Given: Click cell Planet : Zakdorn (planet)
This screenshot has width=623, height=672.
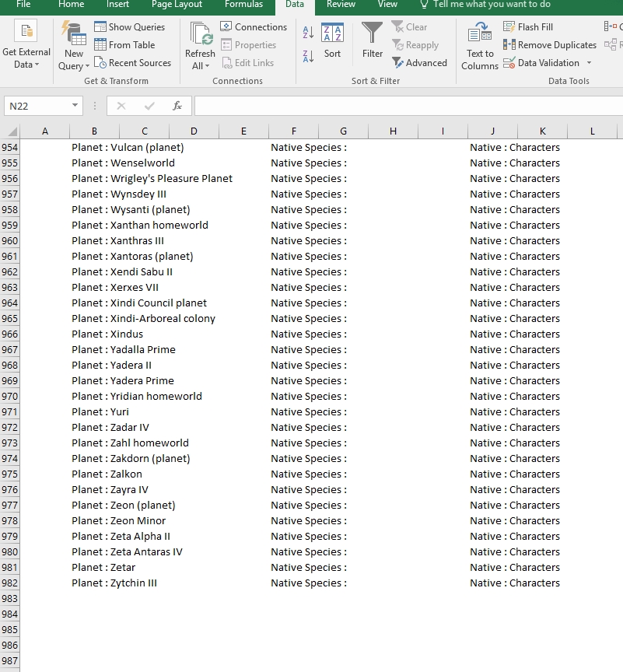Looking at the screenshot, I should (x=131, y=458).
